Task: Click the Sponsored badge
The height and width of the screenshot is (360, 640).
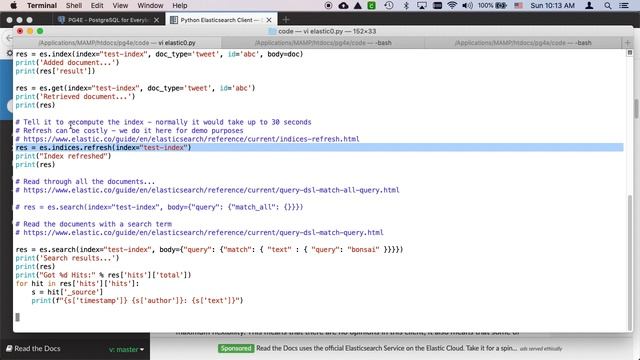Action: tap(236, 349)
